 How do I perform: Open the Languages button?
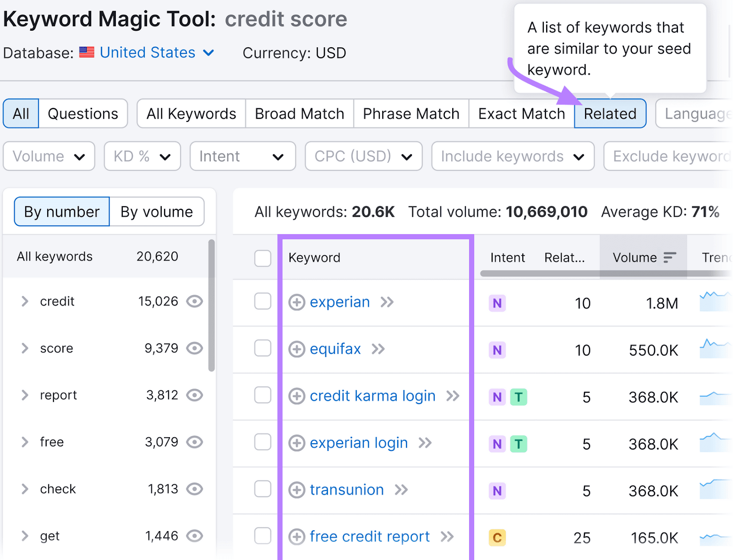pos(694,114)
